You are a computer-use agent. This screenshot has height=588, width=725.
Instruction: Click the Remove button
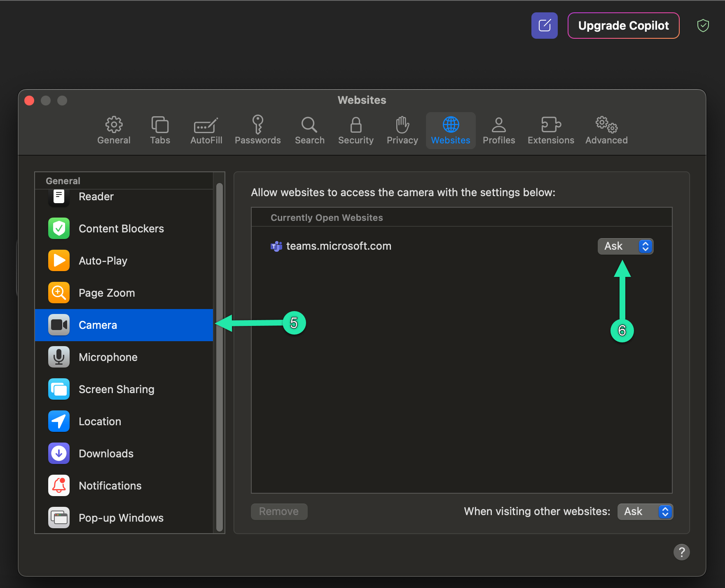click(279, 512)
